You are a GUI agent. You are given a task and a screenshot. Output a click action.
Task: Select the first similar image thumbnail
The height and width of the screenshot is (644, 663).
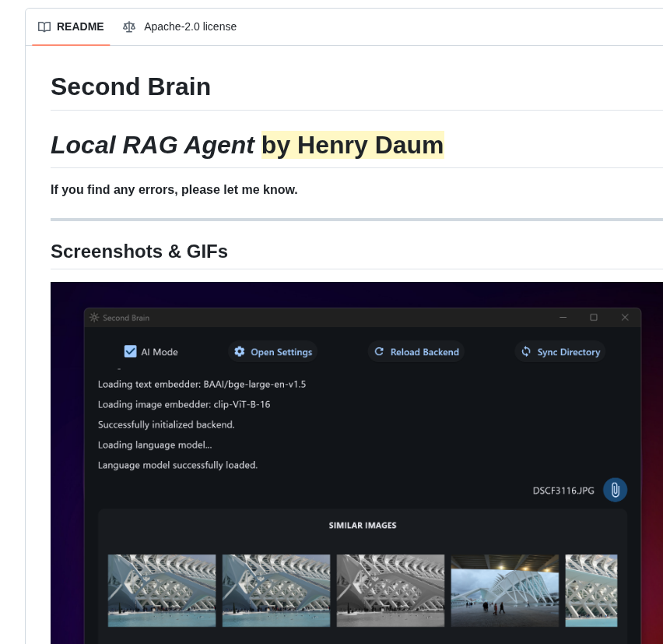pyautogui.click(x=161, y=589)
